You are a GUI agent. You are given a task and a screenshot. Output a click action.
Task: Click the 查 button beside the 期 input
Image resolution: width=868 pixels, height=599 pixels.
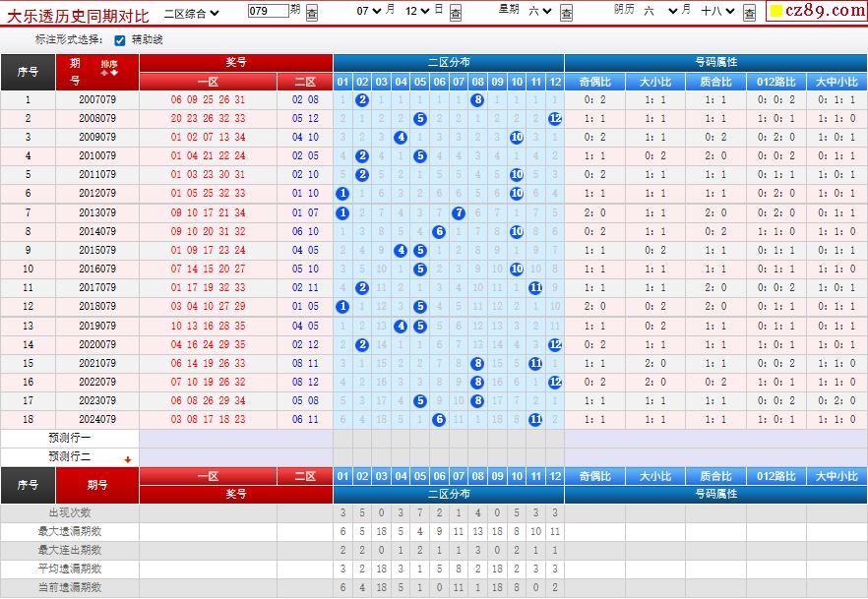(312, 13)
